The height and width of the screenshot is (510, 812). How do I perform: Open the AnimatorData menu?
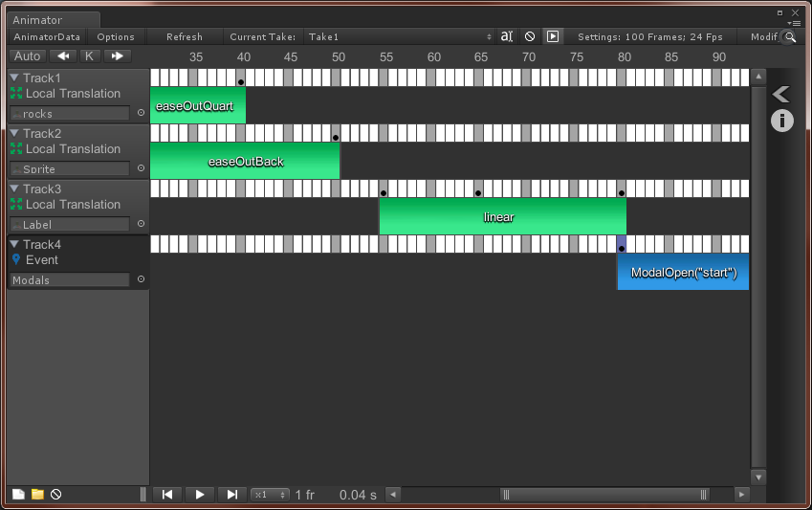tap(47, 36)
